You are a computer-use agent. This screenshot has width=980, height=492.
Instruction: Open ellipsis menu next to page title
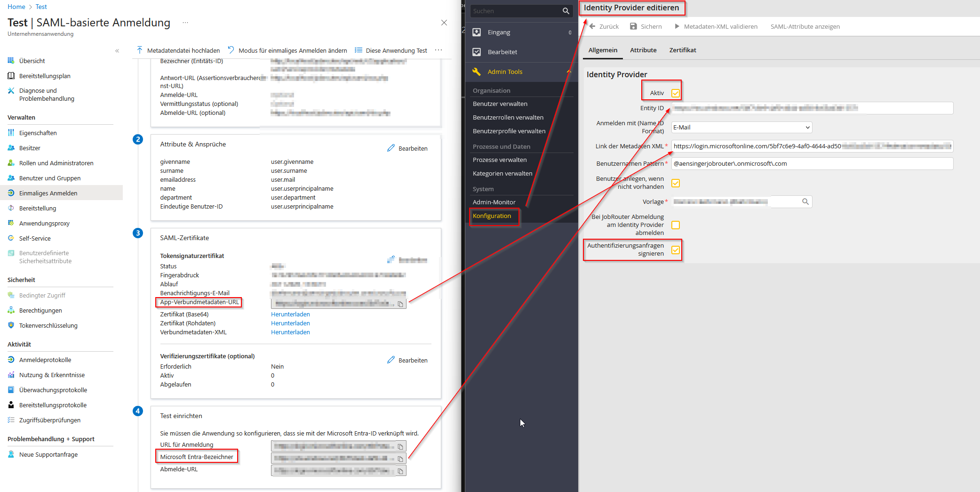coord(185,23)
